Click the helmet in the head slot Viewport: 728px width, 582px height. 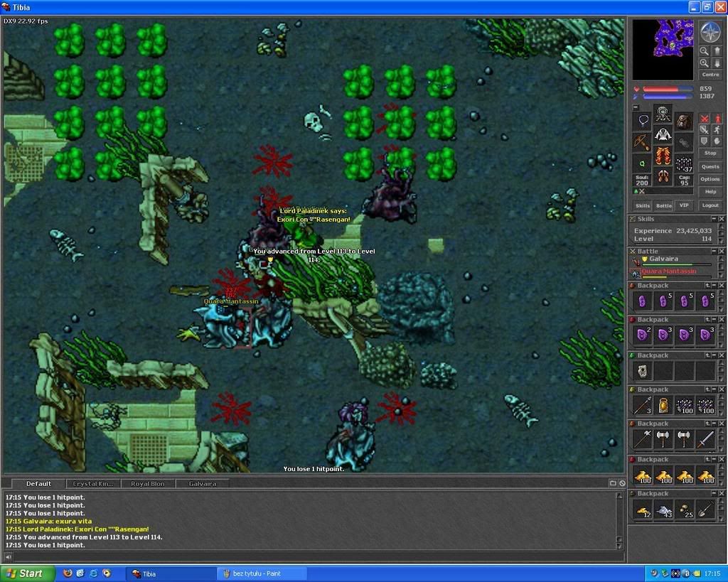pyautogui.click(x=663, y=113)
